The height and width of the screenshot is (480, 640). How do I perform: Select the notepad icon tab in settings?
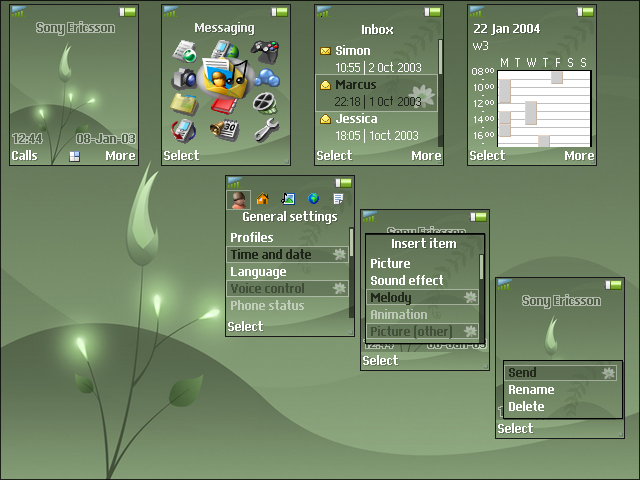click(x=338, y=199)
